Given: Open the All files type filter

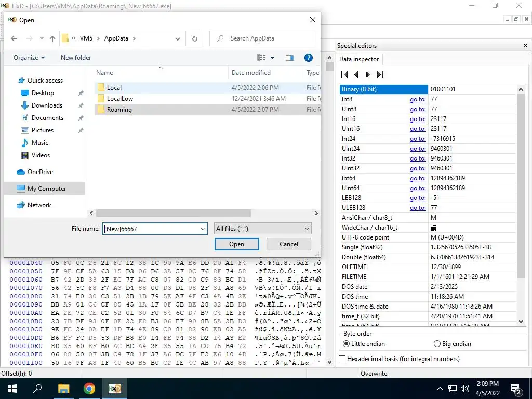Looking at the screenshot, I should pos(262,229).
